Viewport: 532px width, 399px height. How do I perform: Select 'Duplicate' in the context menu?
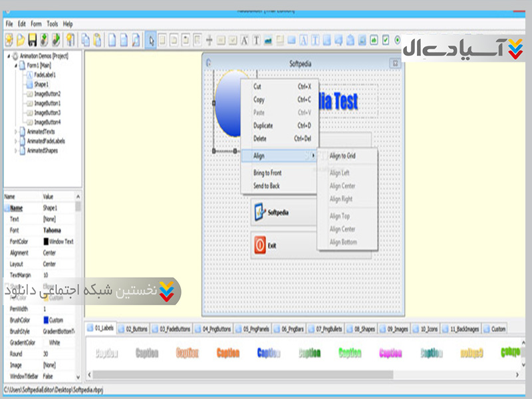click(263, 126)
